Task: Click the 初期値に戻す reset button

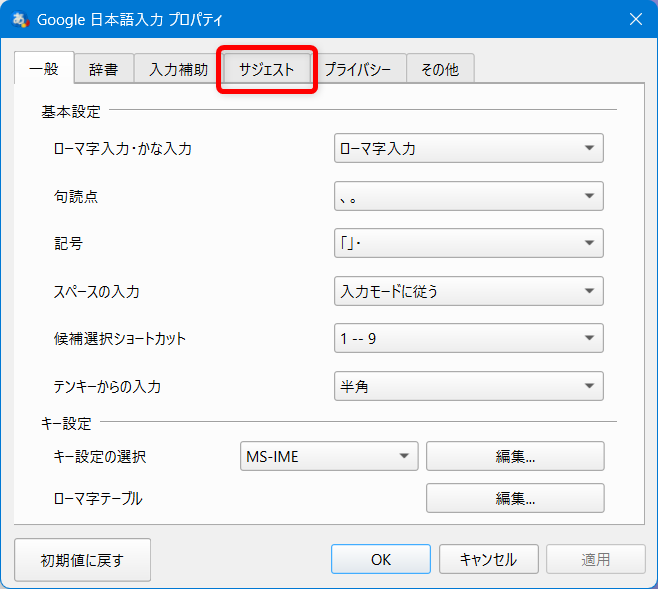Action: coord(82,560)
